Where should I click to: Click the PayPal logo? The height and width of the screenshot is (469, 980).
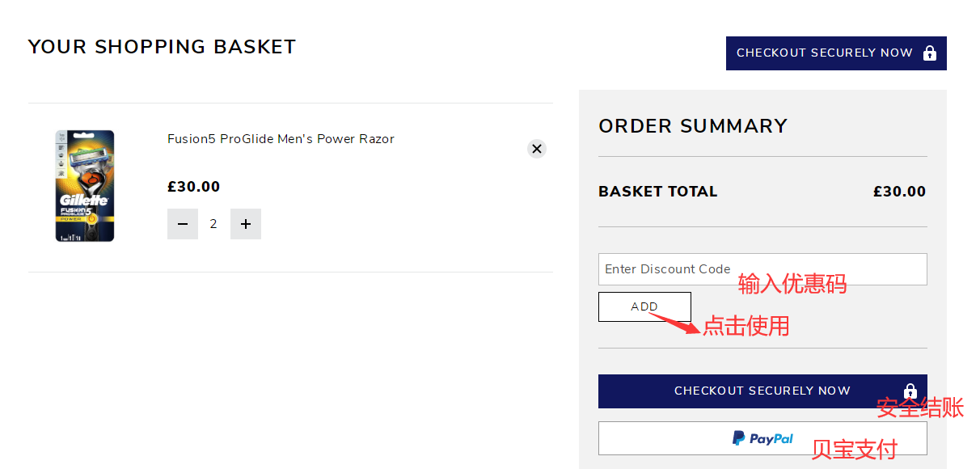click(x=762, y=438)
